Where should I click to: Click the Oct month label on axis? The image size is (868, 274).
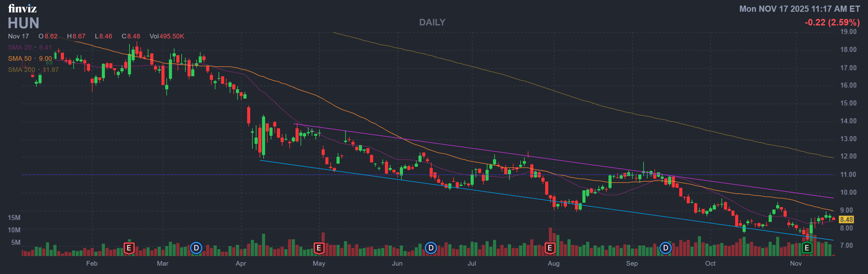click(x=710, y=263)
